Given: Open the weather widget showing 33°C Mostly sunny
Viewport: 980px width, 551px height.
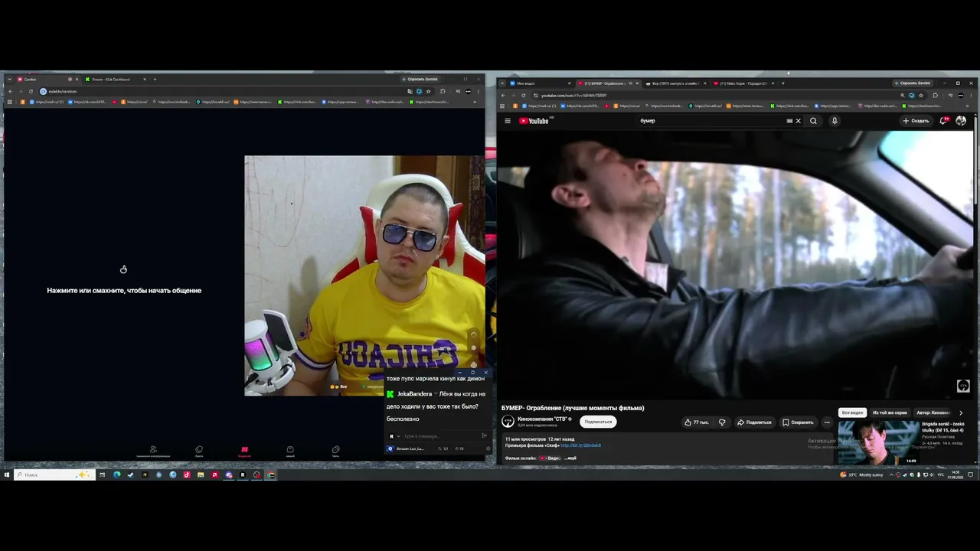Looking at the screenshot, I should click(x=861, y=474).
